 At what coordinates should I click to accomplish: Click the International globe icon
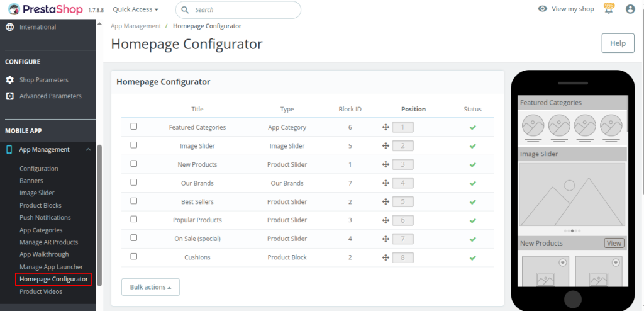tap(10, 26)
